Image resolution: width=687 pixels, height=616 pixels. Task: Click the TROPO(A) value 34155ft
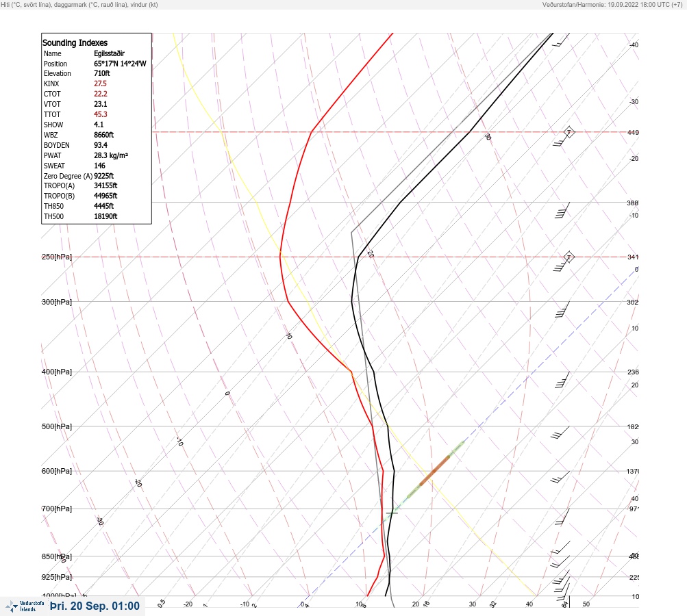pyautogui.click(x=105, y=185)
